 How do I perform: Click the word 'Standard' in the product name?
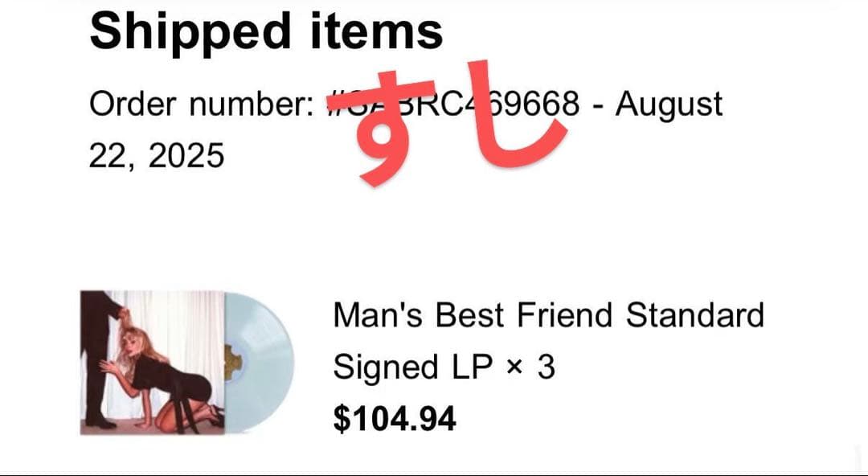click(695, 315)
